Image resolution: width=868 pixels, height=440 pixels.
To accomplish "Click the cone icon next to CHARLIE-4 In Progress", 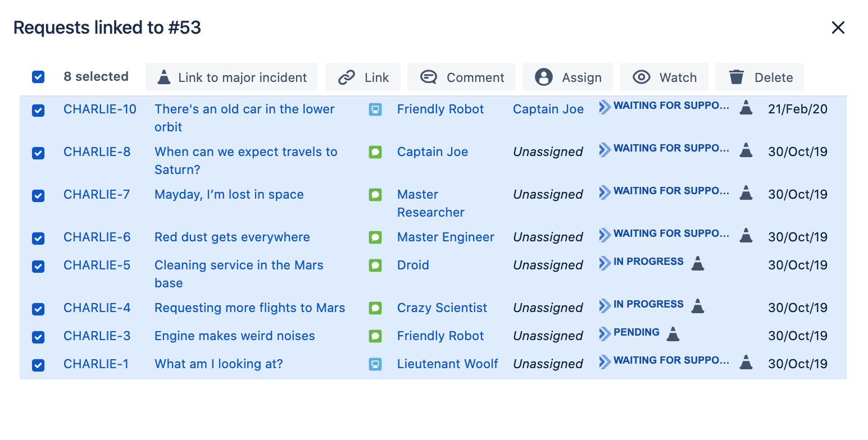I will (697, 306).
